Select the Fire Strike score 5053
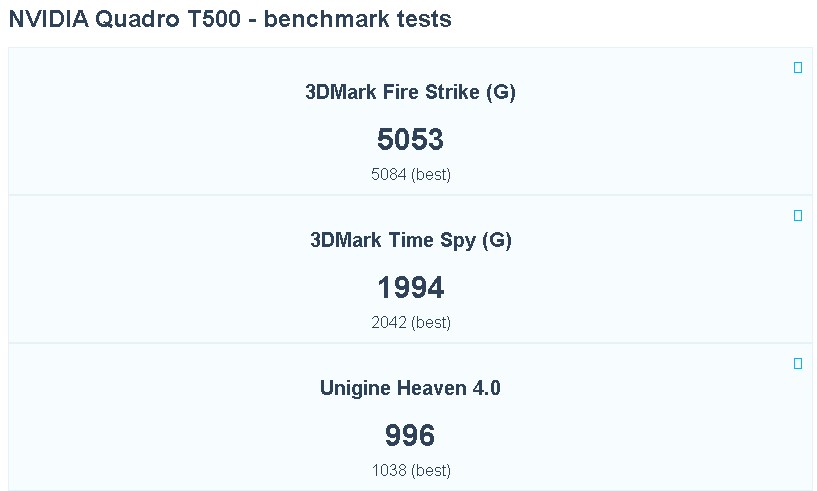 [410, 140]
